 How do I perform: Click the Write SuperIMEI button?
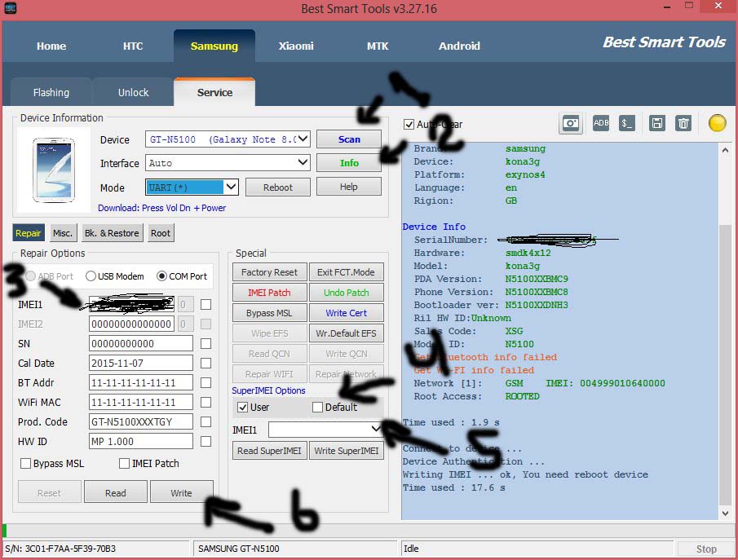point(346,450)
